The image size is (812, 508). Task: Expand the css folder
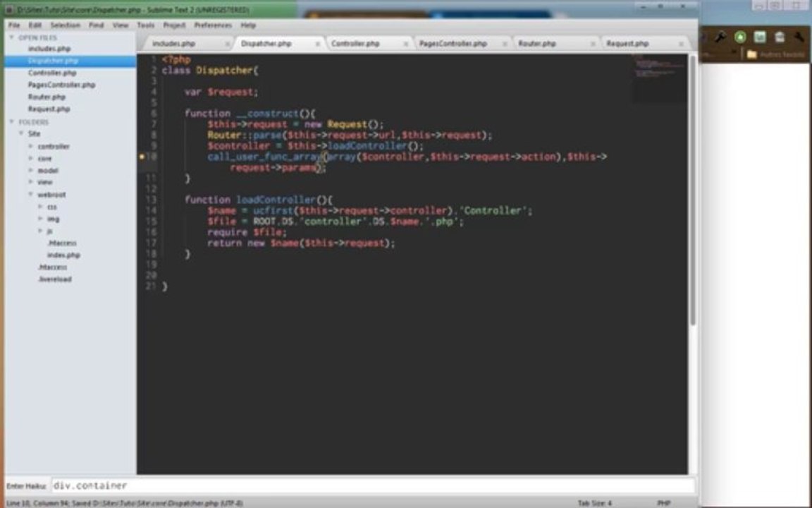[x=40, y=206]
